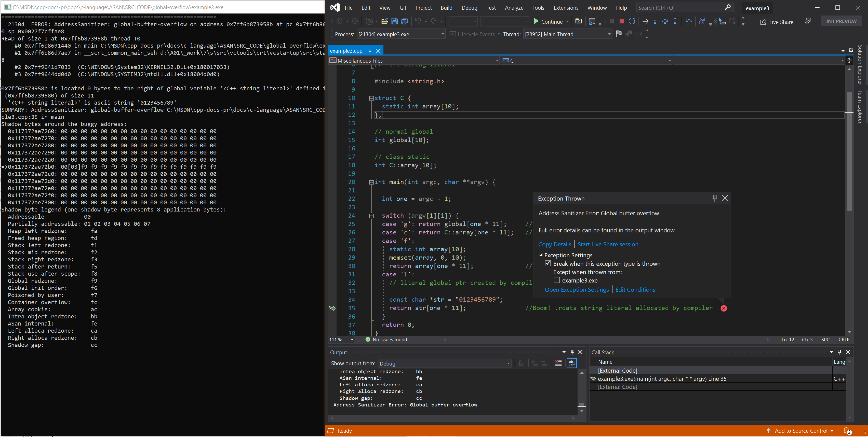Click the Visual Studio logo icon
The width and height of the screenshot is (868, 437).
click(335, 7)
